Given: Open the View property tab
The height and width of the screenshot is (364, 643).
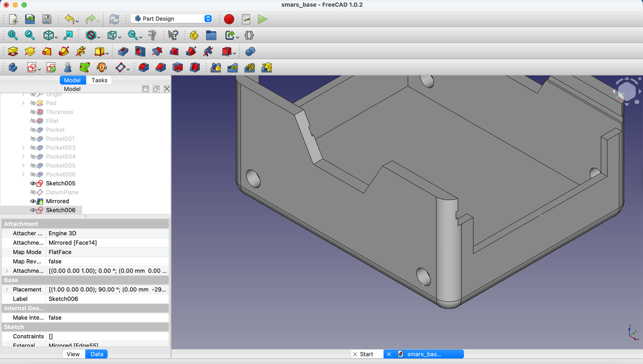Looking at the screenshot, I should [73, 354].
